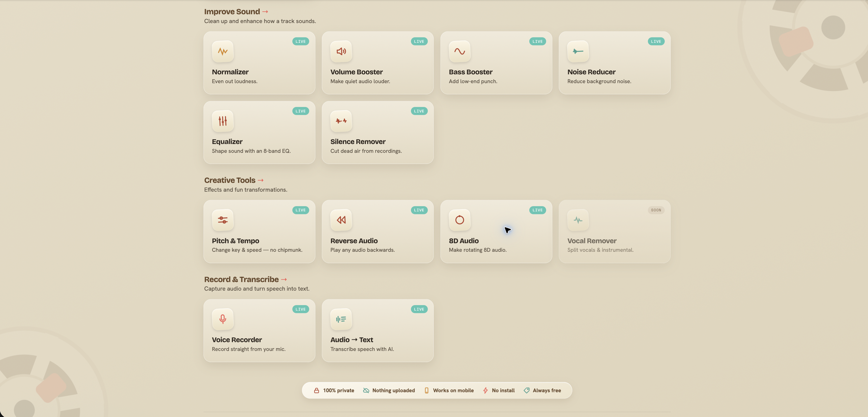
Task: Click the LIVE badge on Volume Booster card
Action: tap(419, 41)
